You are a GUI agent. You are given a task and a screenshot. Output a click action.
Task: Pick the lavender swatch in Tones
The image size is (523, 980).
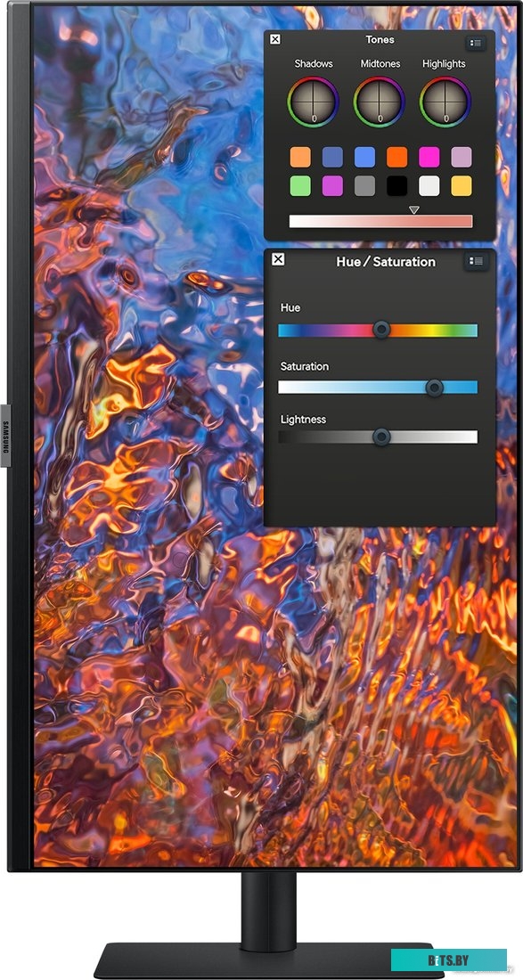(462, 157)
